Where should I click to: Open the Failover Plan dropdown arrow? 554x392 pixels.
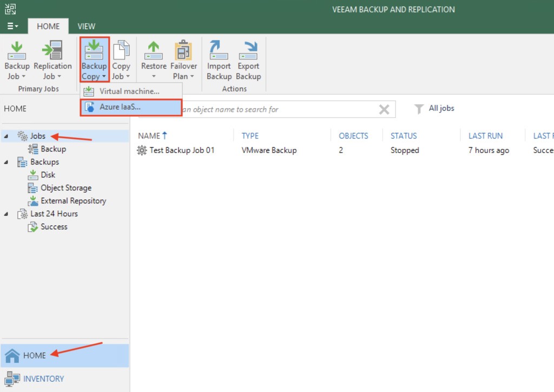pos(192,76)
